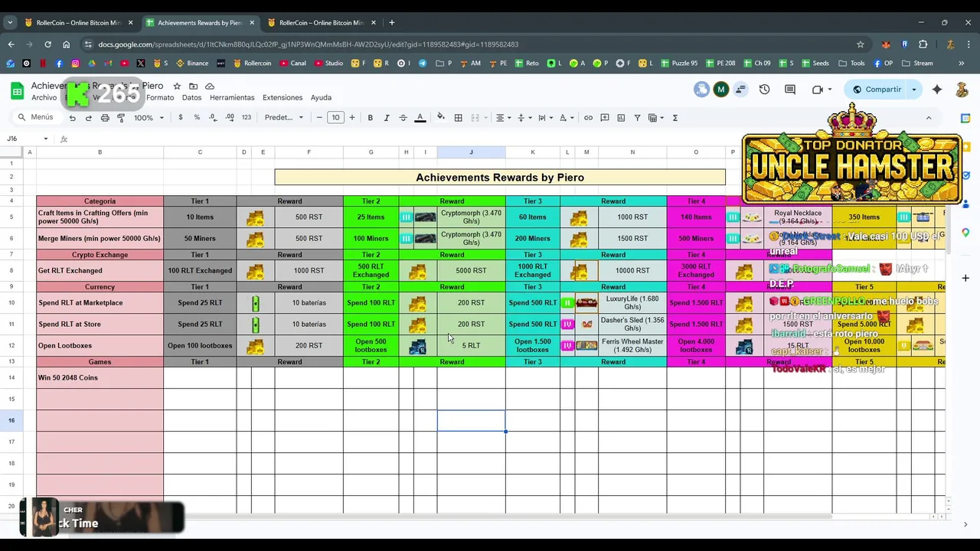Select the paint format roller tool
The image size is (980, 551).
click(x=121, y=118)
